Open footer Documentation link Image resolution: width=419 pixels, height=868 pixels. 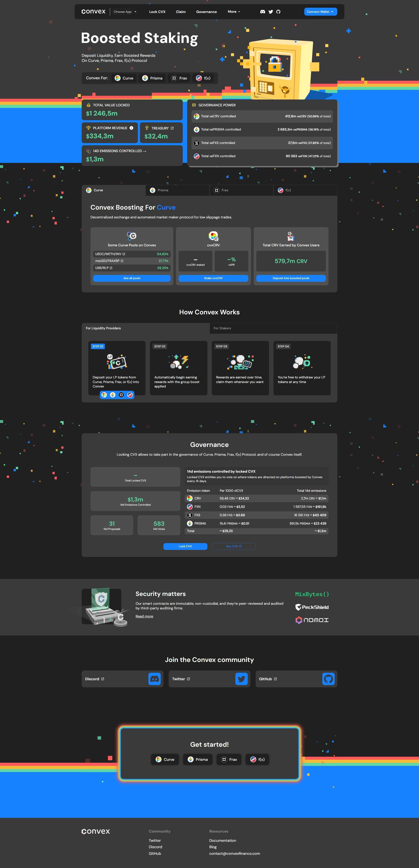point(222,841)
